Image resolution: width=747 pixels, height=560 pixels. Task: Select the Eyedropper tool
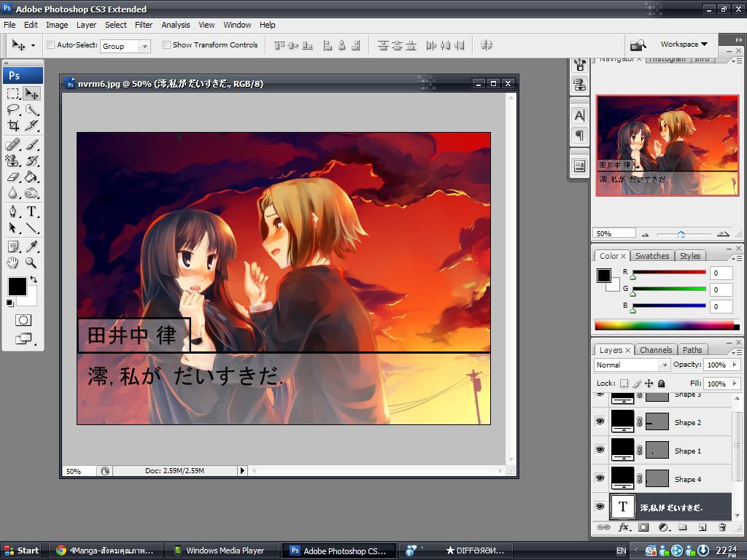31,246
